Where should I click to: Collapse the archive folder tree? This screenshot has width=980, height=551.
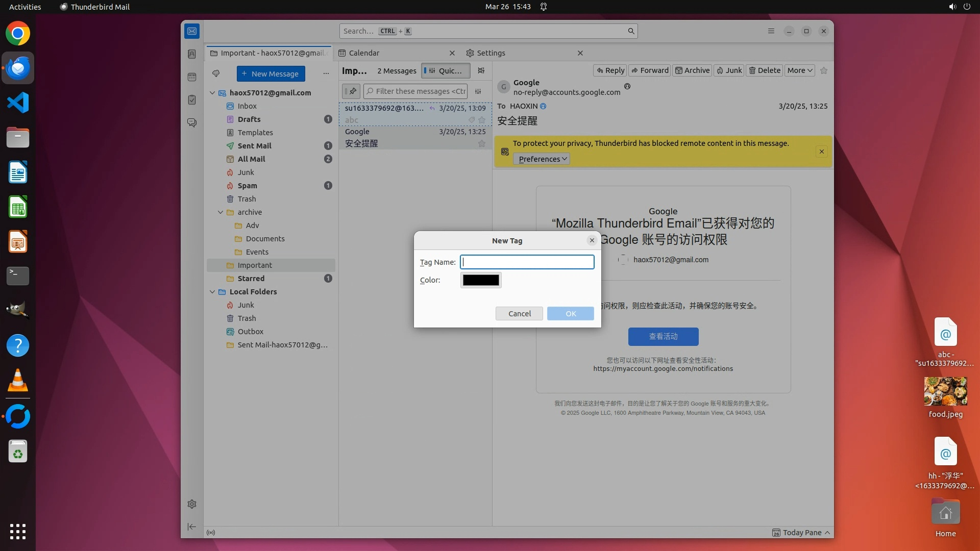(x=220, y=212)
